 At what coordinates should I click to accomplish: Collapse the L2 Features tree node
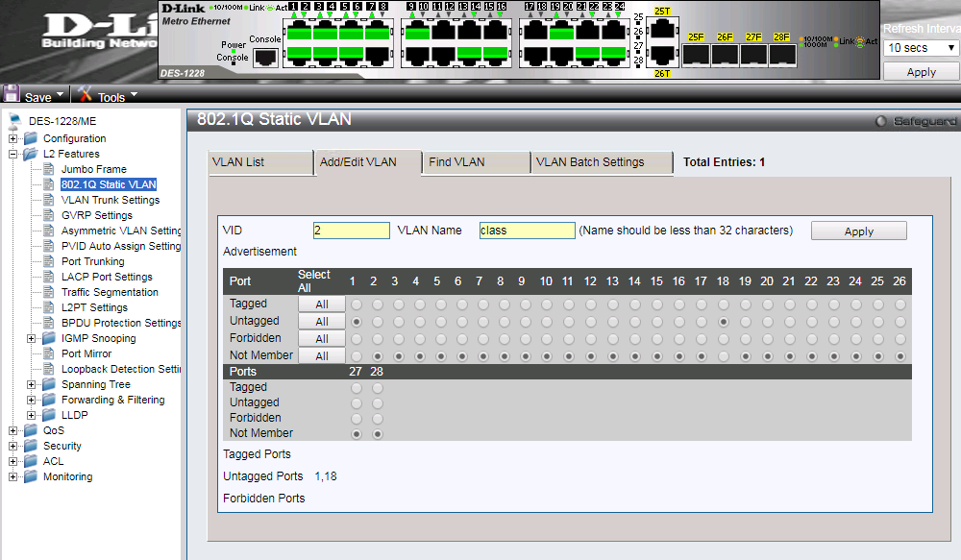[x=12, y=154]
